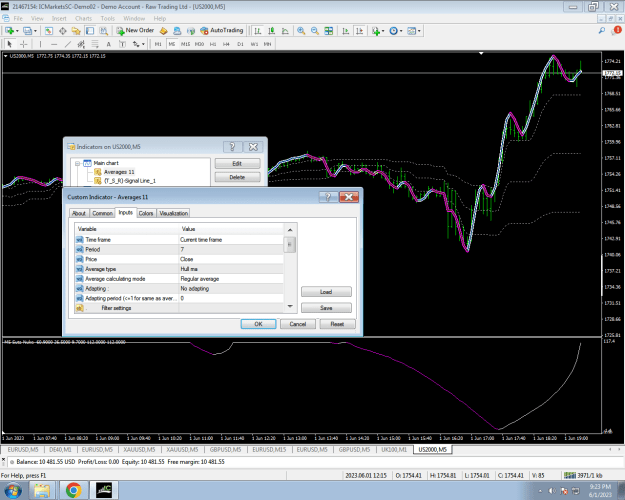Click OK in Averages 11 dialog
Viewport: 625px width, 500px height.
tap(258, 324)
